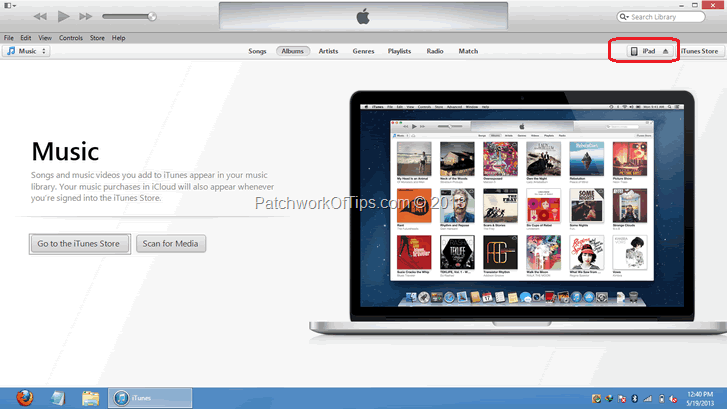Open the iTunes Store button

700,51
